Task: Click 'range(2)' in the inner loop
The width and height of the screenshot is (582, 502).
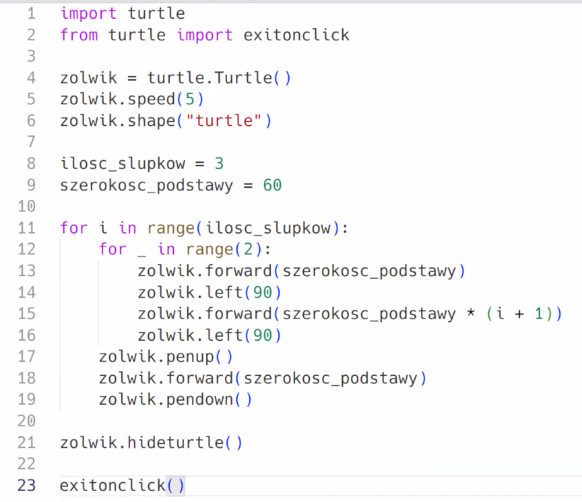Action: pos(224,250)
